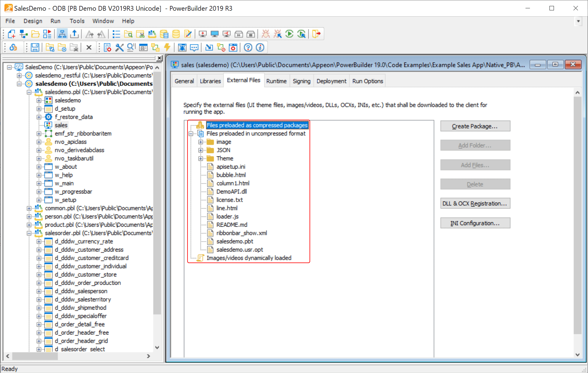
Task: Open the Design menu
Action: [33, 21]
